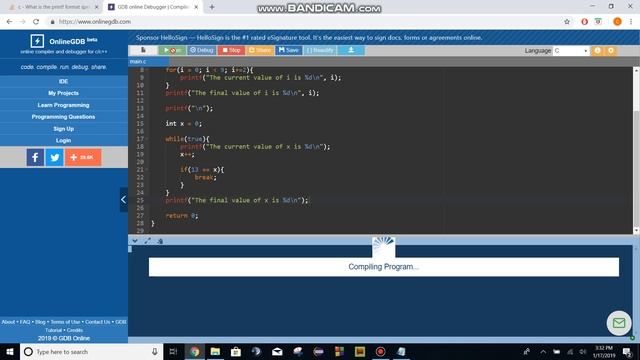Go to Sign Up page
The width and height of the screenshot is (640, 360).
64,129
